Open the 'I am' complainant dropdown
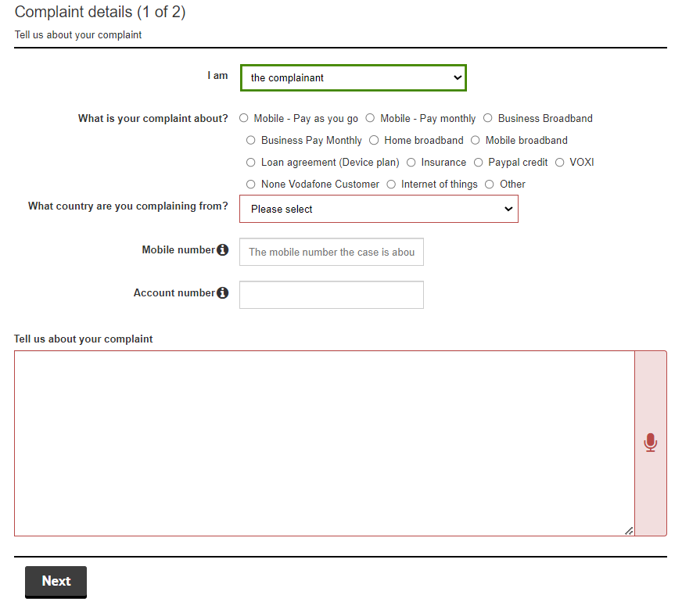This screenshot has width=700, height=606. click(x=353, y=78)
